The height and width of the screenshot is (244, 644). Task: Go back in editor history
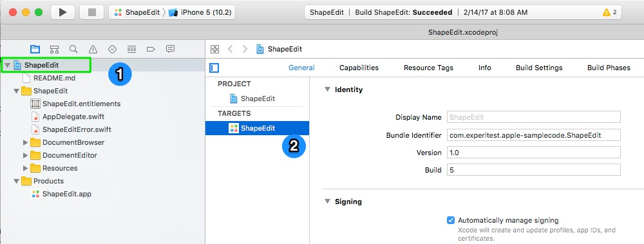pos(230,50)
